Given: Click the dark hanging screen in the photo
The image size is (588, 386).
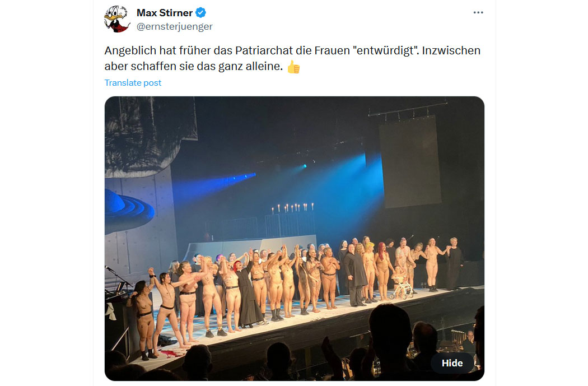Looking at the screenshot, I should 410,162.
